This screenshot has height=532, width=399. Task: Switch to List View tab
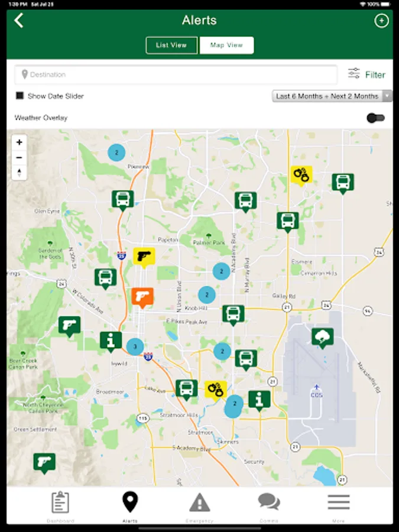pos(171,45)
